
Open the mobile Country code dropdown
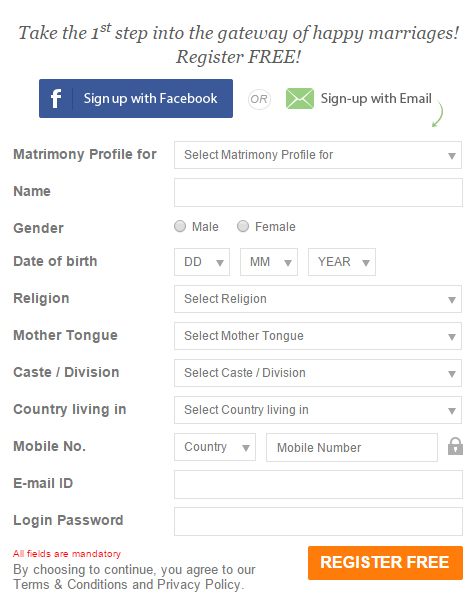(215, 447)
